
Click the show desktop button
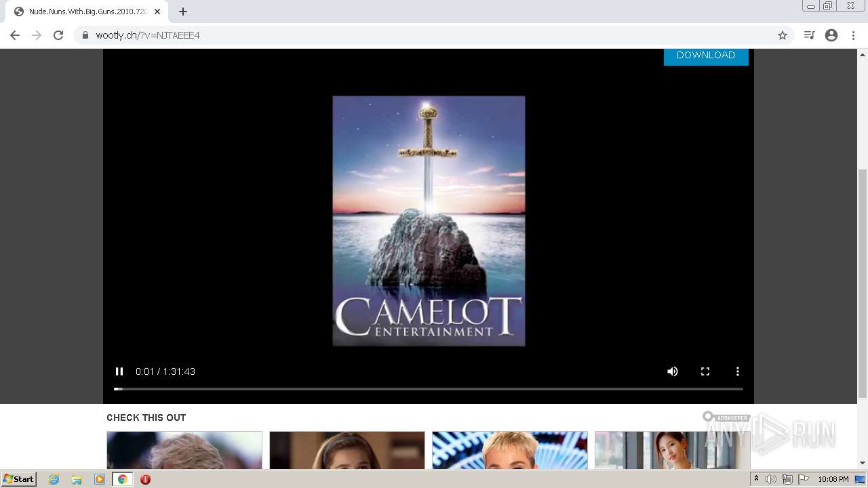[x=861, y=479]
